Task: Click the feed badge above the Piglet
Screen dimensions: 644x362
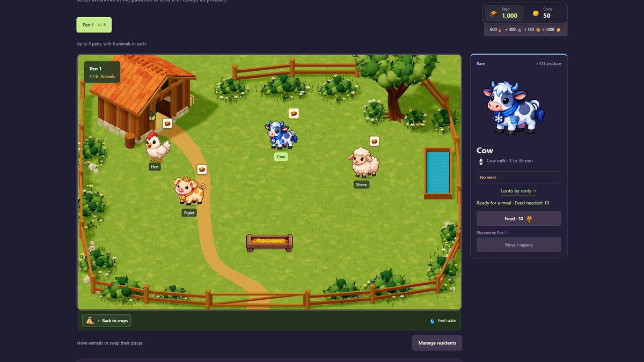Action: coord(202,169)
